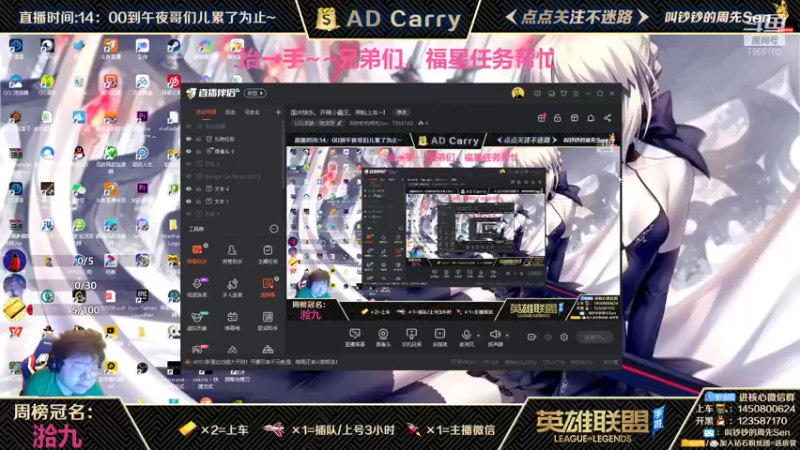Open the 多人连麦 tool icon
800x450 pixels.
(x=232, y=287)
